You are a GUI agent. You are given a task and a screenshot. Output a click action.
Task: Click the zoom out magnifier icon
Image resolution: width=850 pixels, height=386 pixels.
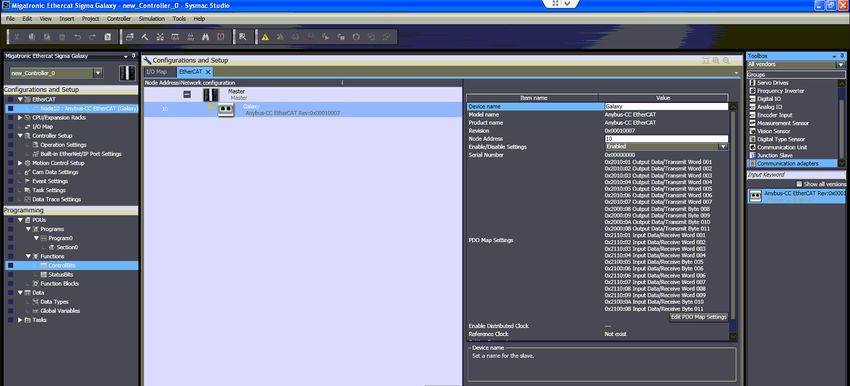tap(726, 61)
